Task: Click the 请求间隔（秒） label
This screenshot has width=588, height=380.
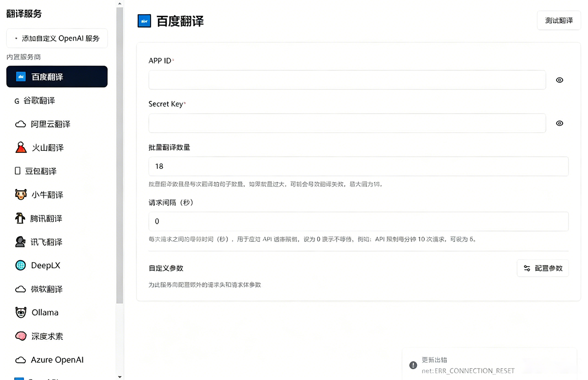Action: 171,202
